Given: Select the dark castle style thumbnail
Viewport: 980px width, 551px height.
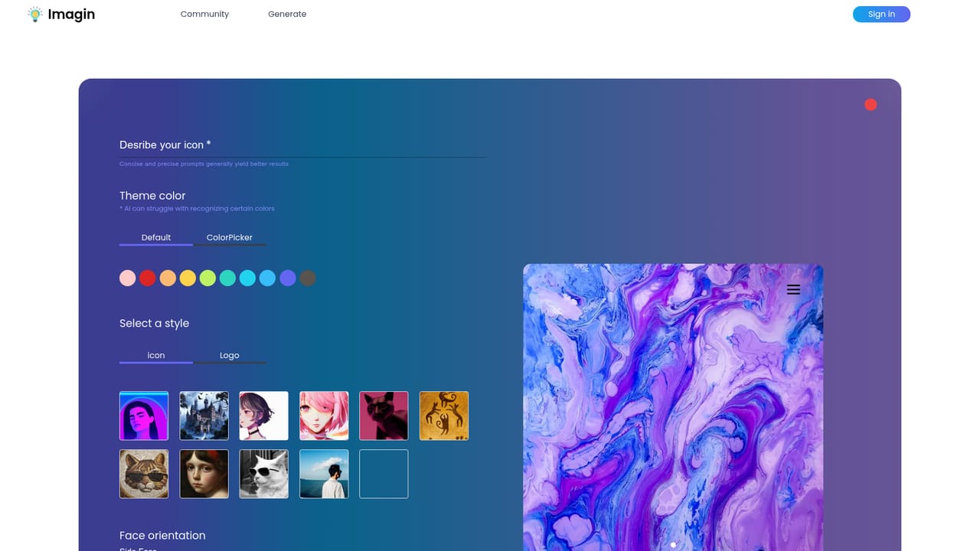Looking at the screenshot, I should click(x=204, y=416).
